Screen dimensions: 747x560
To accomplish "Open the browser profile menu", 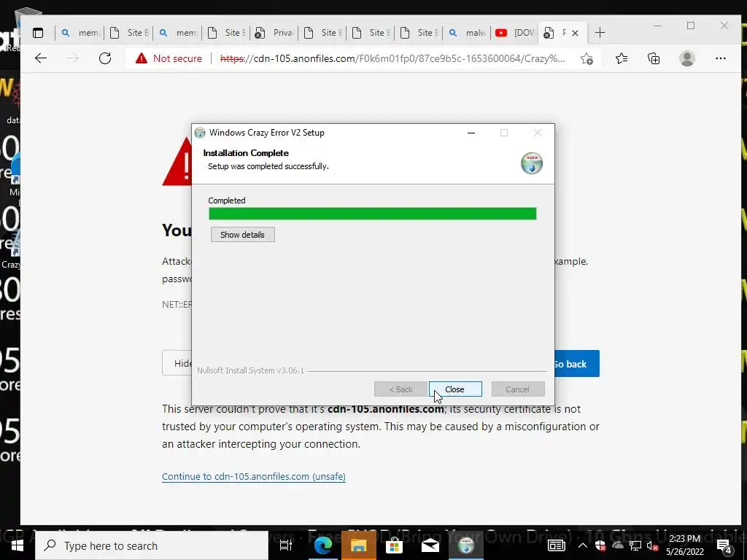I will [687, 58].
